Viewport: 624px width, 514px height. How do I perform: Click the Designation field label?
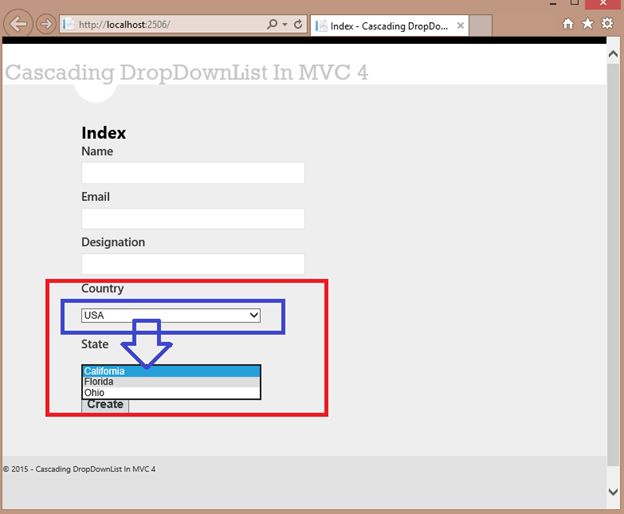[113, 242]
